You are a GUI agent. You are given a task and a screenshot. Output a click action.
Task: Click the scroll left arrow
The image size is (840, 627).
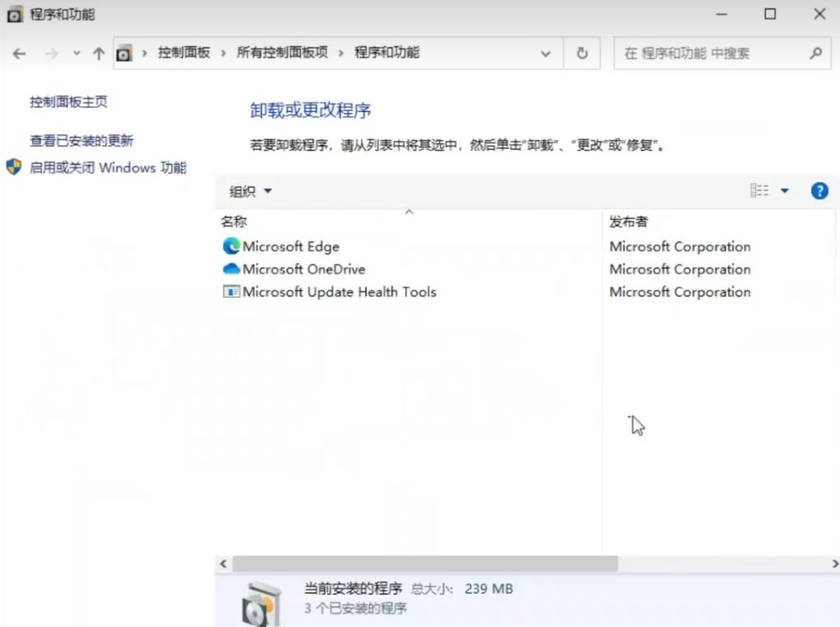coord(223,564)
